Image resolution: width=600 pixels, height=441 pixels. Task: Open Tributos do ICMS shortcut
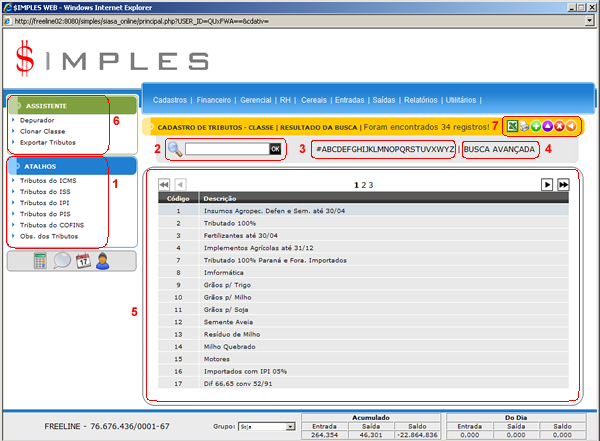47,181
